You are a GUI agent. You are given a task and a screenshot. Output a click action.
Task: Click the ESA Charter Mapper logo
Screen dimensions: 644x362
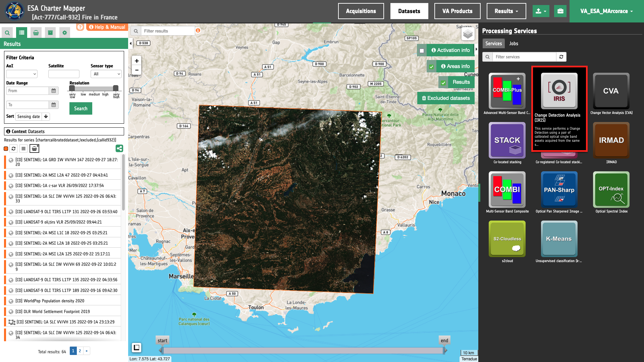coord(15,11)
